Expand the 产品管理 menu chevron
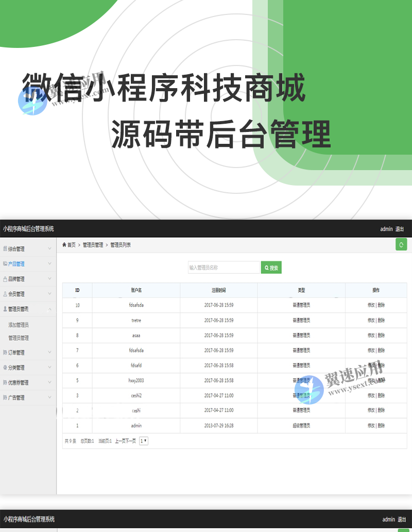Image resolution: width=412 pixels, height=532 pixels. (49, 263)
